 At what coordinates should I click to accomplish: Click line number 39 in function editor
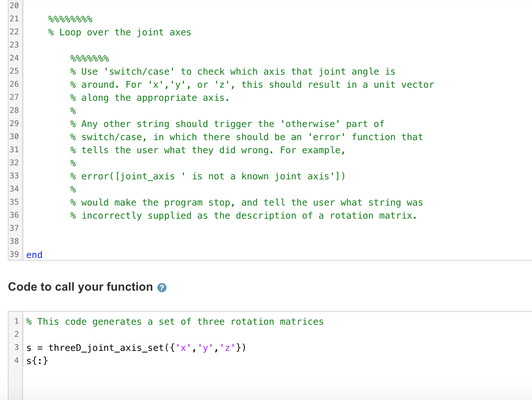(x=14, y=254)
